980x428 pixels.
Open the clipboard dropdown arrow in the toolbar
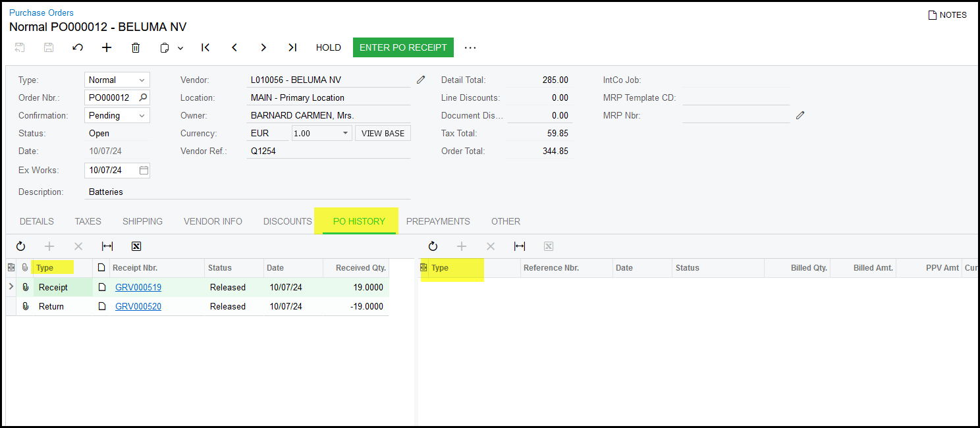coord(180,48)
